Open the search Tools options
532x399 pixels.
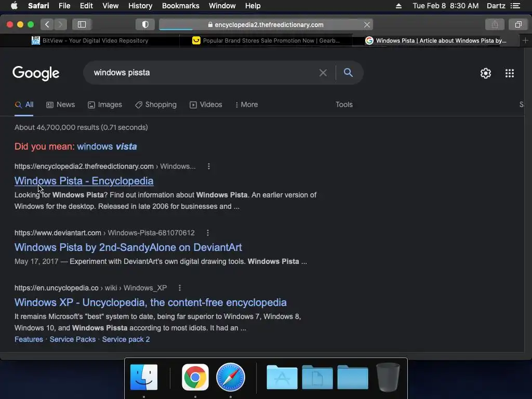pyautogui.click(x=344, y=104)
